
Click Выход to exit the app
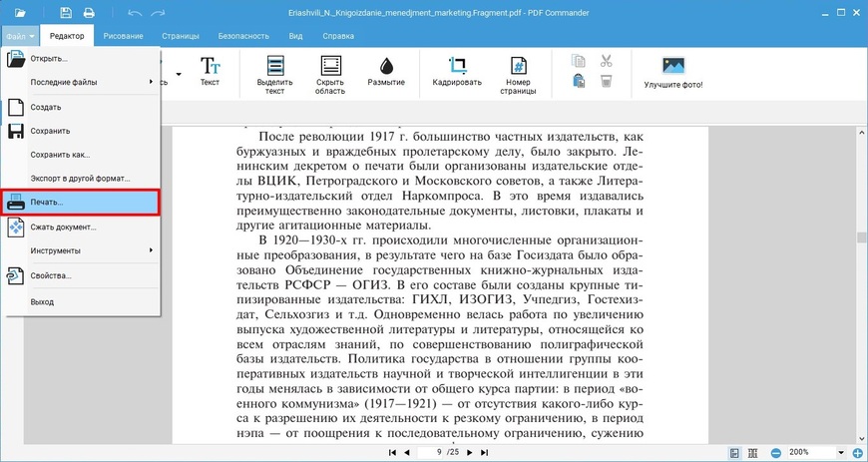tap(83, 302)
